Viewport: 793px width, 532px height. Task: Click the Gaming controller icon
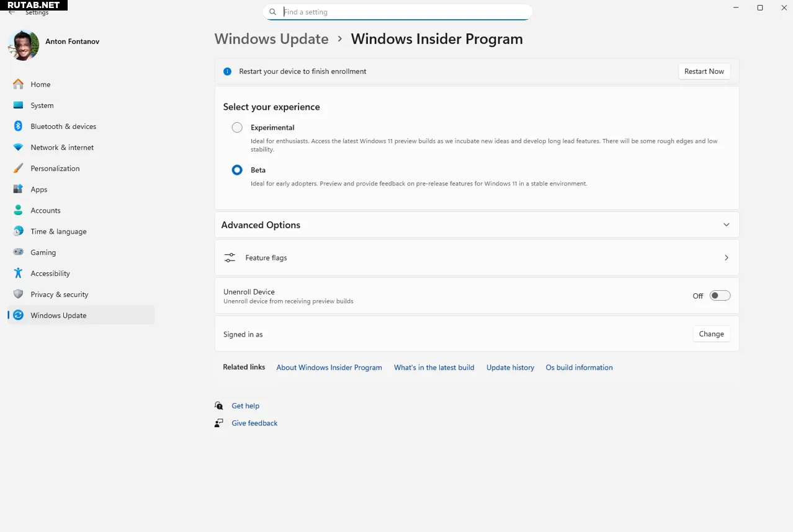click(x=18, y=252)
